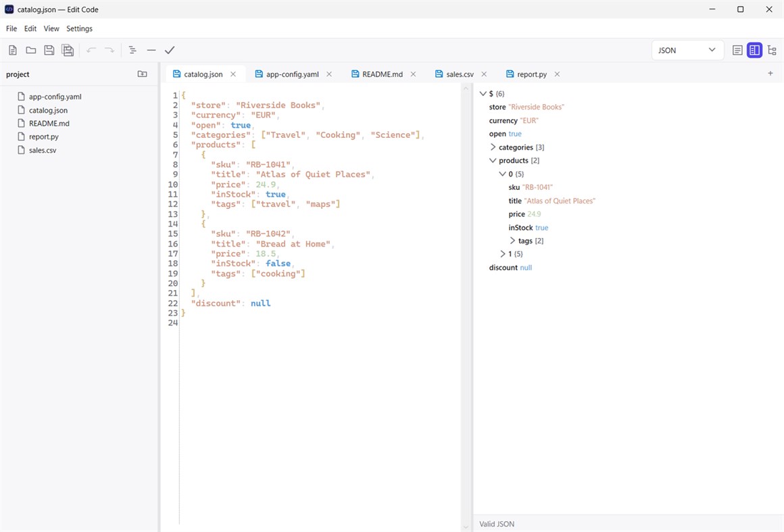Select the title "Atlas of Quiet Places" tree row

pos(552,201)
